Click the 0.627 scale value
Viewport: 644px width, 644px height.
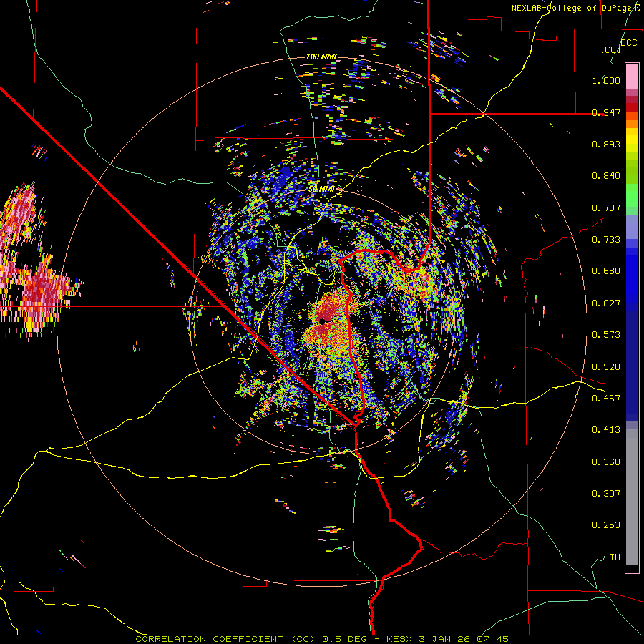(x=606, y=303)
